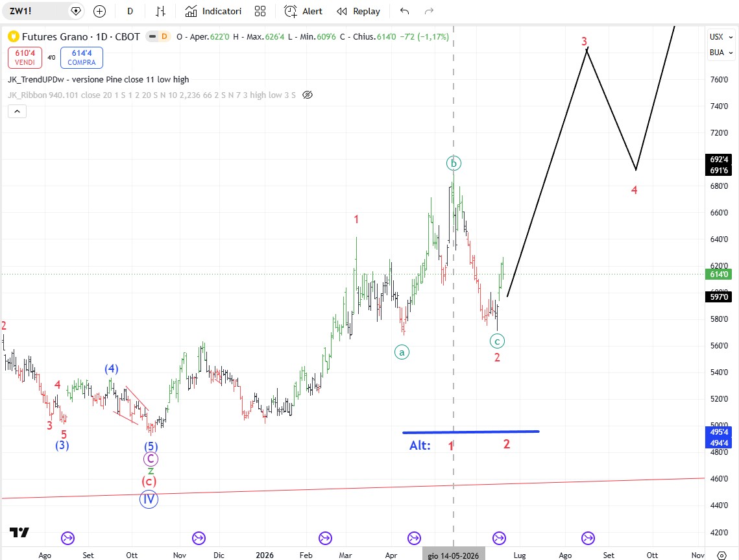Viewport: 739px width, 560px height.
Task: Click the VENDI 610'4 sell button
Action: [x=25, y=58]
